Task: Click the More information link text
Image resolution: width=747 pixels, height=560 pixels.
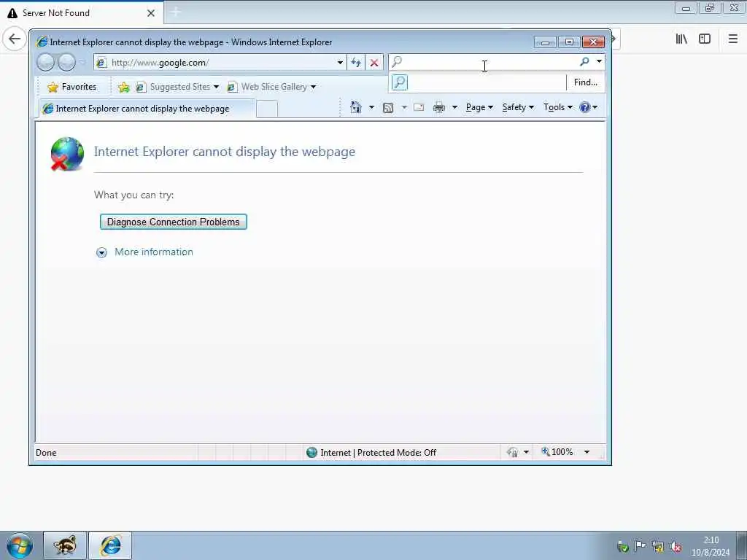Action: (x=154, y=252)
